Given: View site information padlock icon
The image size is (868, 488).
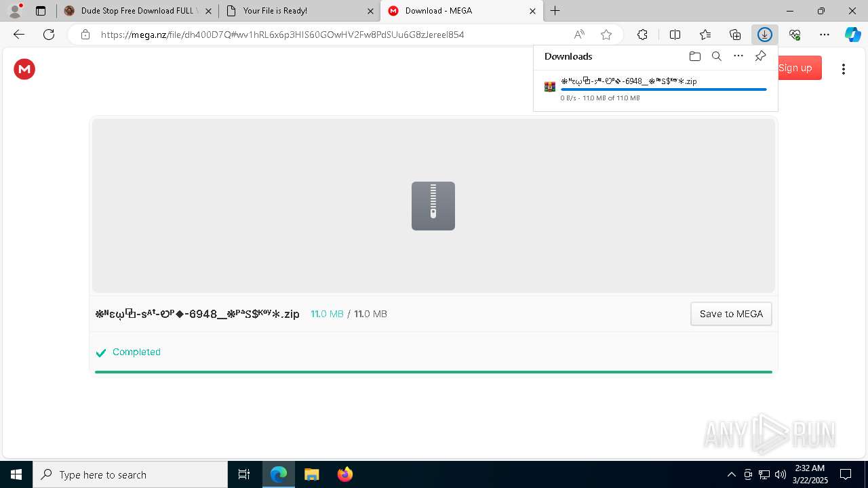Looking at the screenshot, I should (85, 35).
